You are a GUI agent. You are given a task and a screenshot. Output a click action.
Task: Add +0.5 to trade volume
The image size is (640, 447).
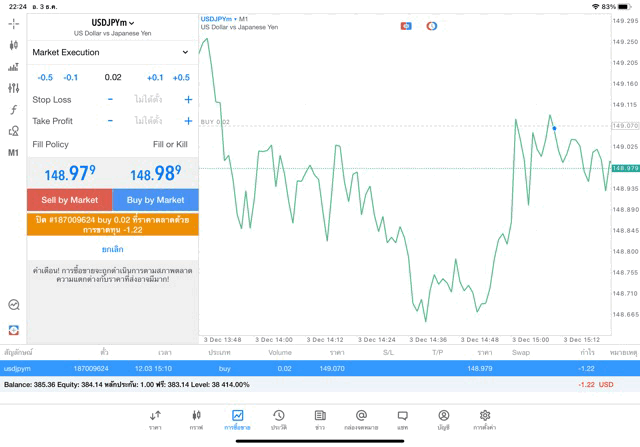(181, 77)
